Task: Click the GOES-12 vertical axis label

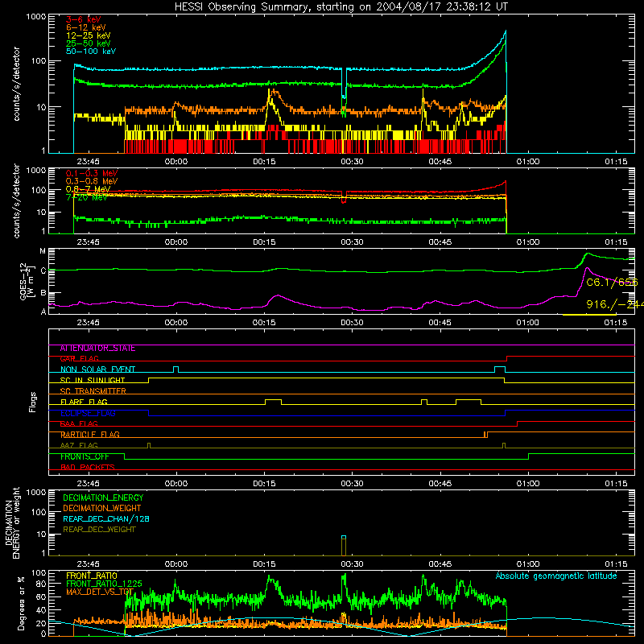Action: [x=26, y=281]
